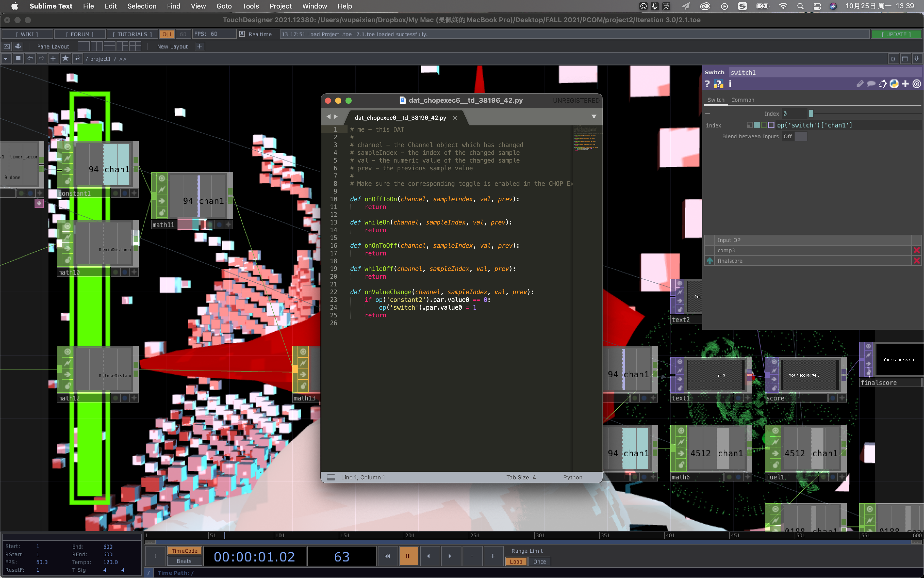Select the side-by-side split pane layout
This screenshot has height=578, width=924.
pyautogui.click(x=97, y=46)
